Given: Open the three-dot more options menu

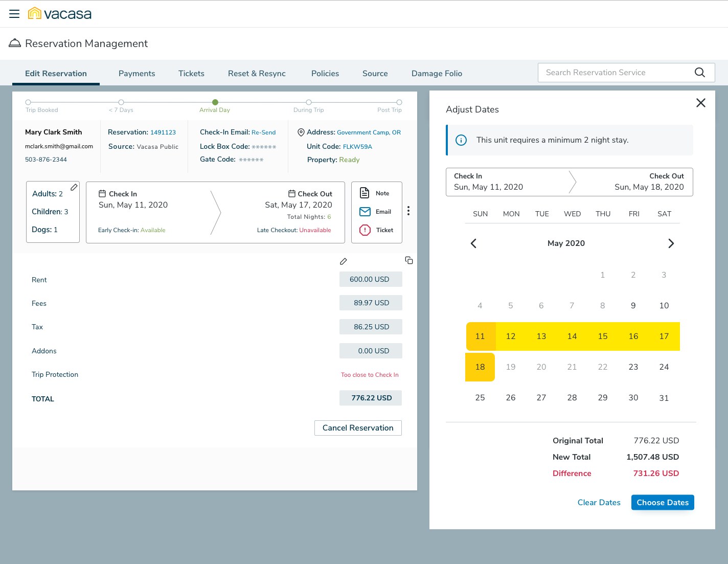Looking at the screenshot, I should (408, 211).
